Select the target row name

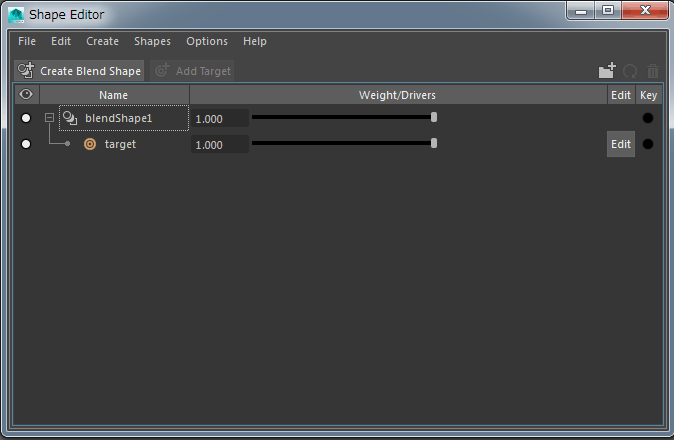120,144
